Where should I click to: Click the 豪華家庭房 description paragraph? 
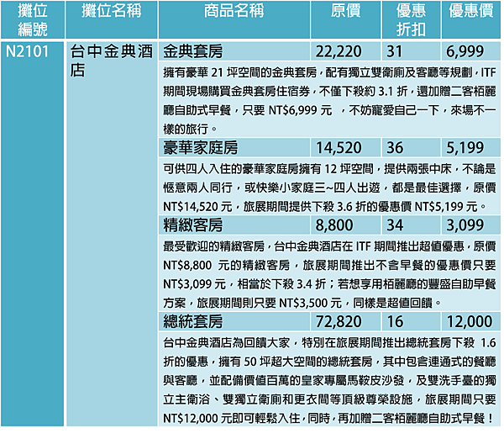329,187
